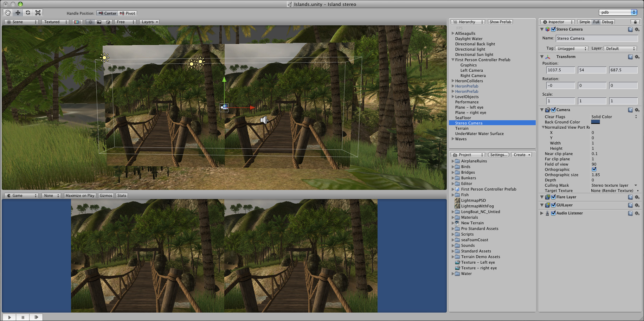Click the Step frame button
Image resolution: width=644 pixels, height=321 pixels.
36,317
